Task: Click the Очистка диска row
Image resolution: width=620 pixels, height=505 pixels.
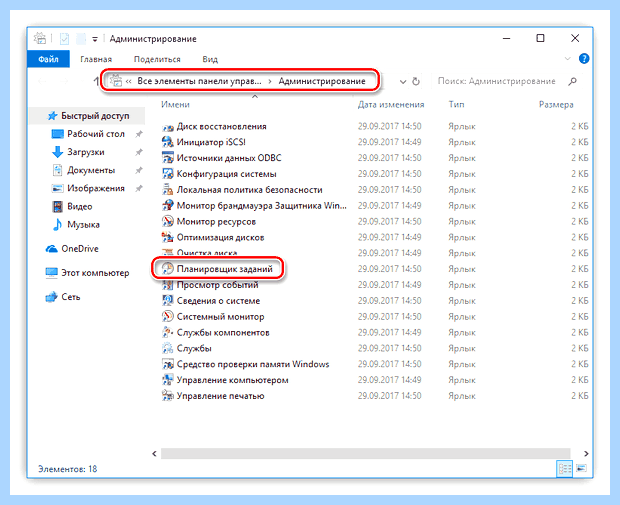Action: click(x=374, y=253)
